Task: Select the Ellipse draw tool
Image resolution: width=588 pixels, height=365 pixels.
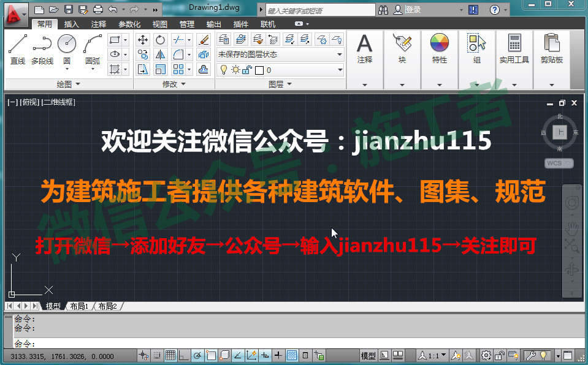Action: pyautogui.click(x=115, y=55)
